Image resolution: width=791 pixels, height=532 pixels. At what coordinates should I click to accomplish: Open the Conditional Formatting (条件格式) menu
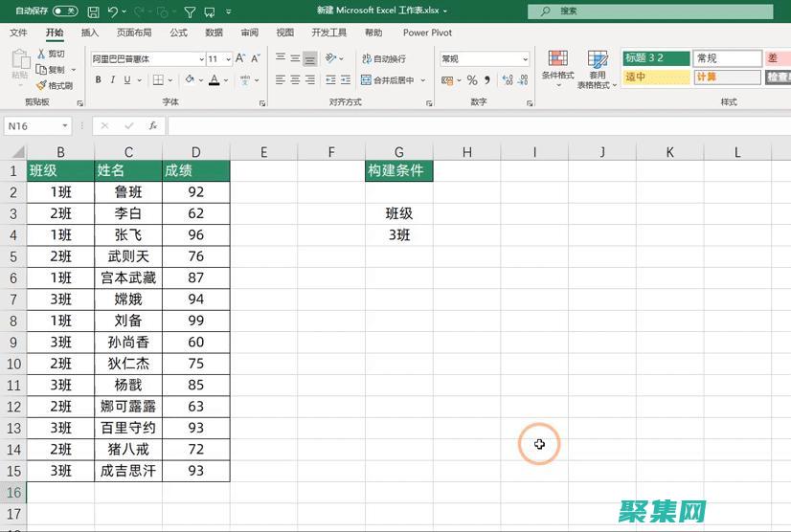pyautogui.click(x=558, y=69)
